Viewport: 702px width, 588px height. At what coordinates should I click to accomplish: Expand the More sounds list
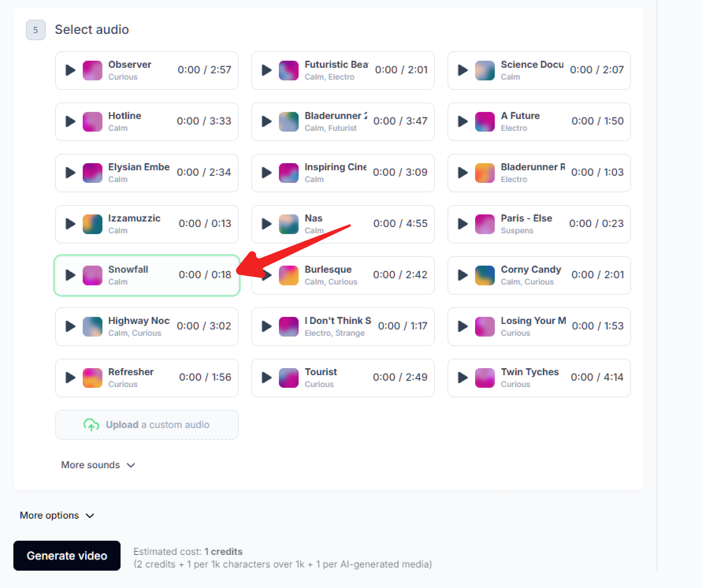click(91, 465)
